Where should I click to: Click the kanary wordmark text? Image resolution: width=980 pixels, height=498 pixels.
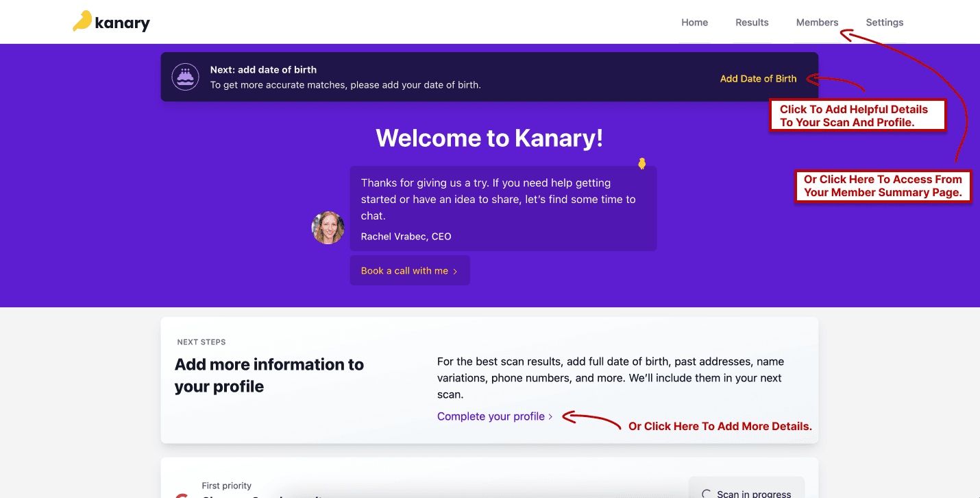122,23
